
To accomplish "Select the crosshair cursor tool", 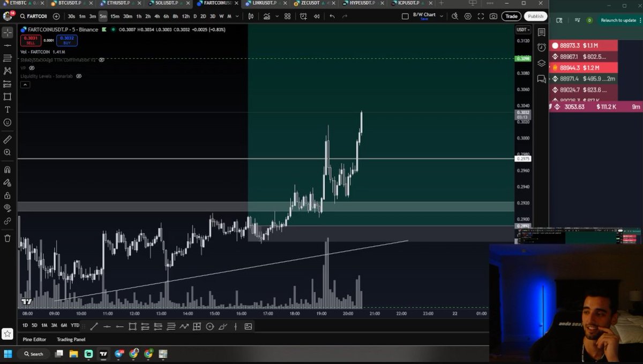I will coord(8,32).
